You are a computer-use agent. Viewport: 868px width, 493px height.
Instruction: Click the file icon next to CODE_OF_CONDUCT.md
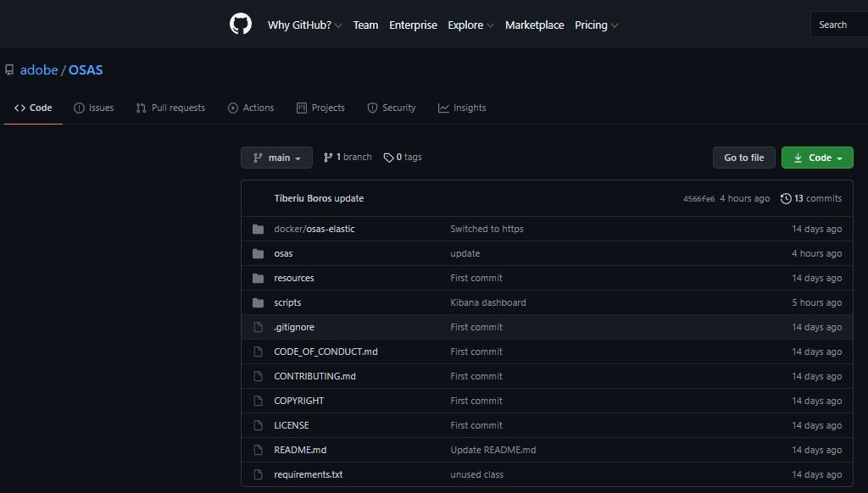coord(258,352)
